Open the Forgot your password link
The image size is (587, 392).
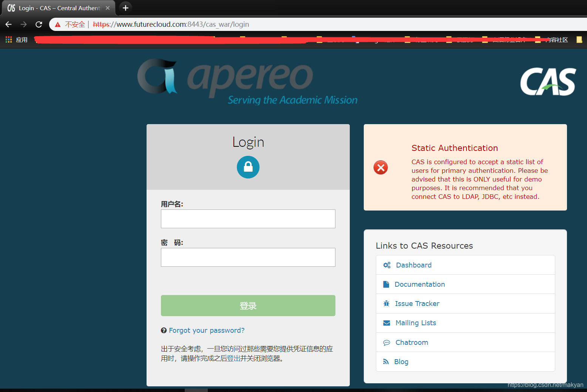coord(207,331)
